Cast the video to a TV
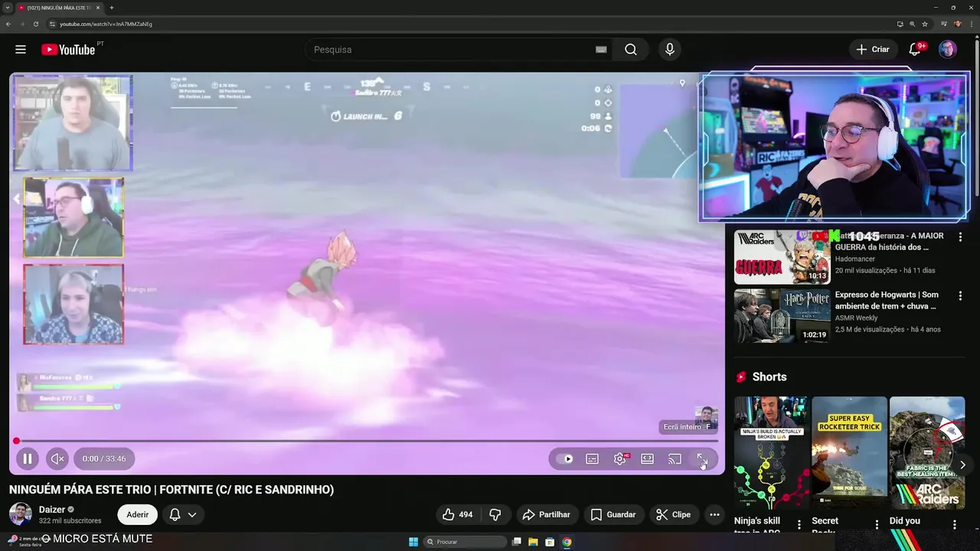The height and width of the screenshot is (551, 980). (x=675, y=459)
